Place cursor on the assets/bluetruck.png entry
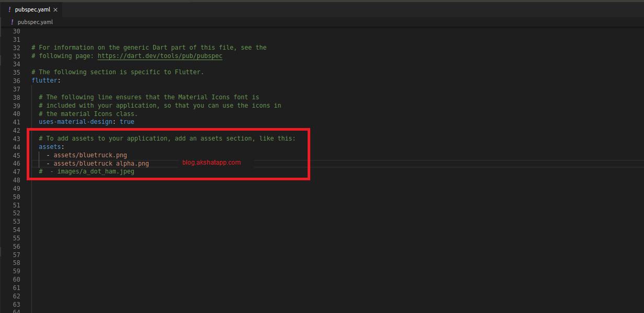The height and width of the screenshot is (313, 644). [x=90, y=155]
